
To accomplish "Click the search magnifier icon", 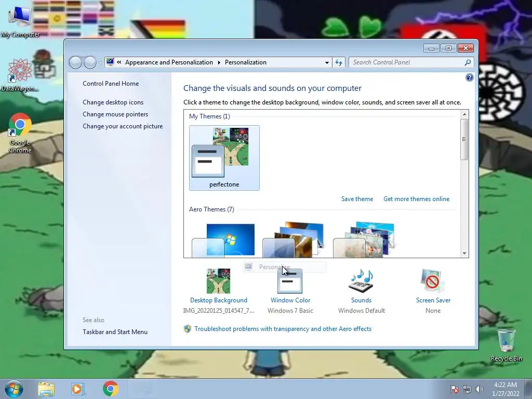I will [468, 62].
